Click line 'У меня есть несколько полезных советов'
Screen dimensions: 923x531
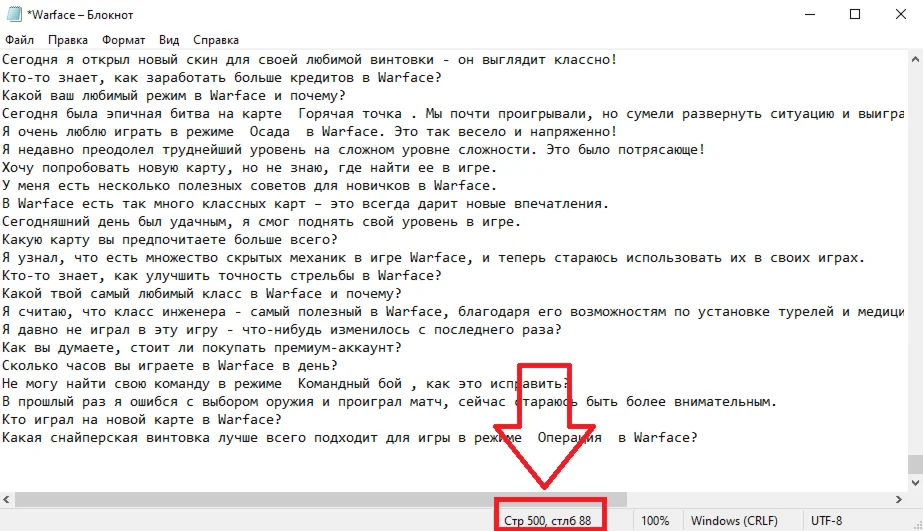pos(249,185)
